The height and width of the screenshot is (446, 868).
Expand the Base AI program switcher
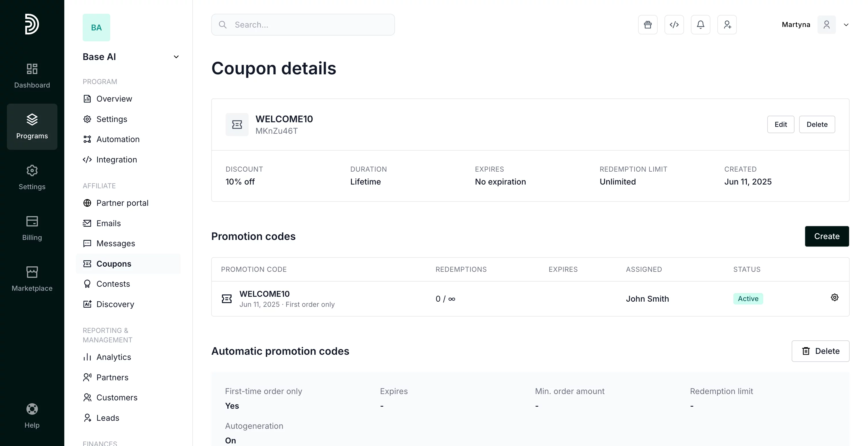[176, 57]
